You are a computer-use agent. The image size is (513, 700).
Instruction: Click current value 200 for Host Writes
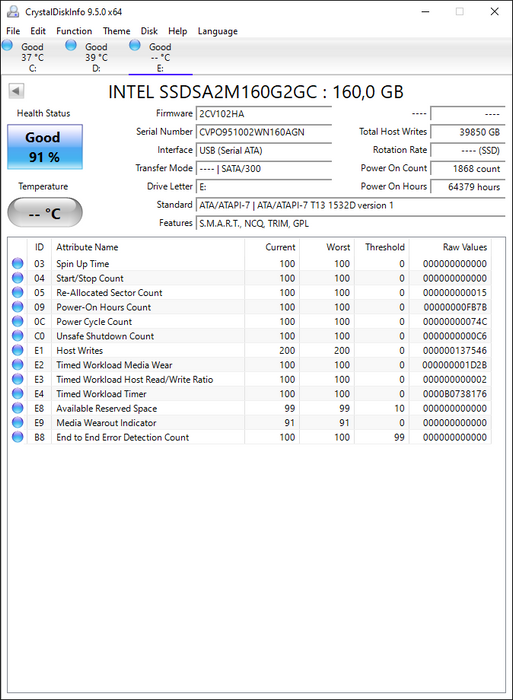point(287,350)
